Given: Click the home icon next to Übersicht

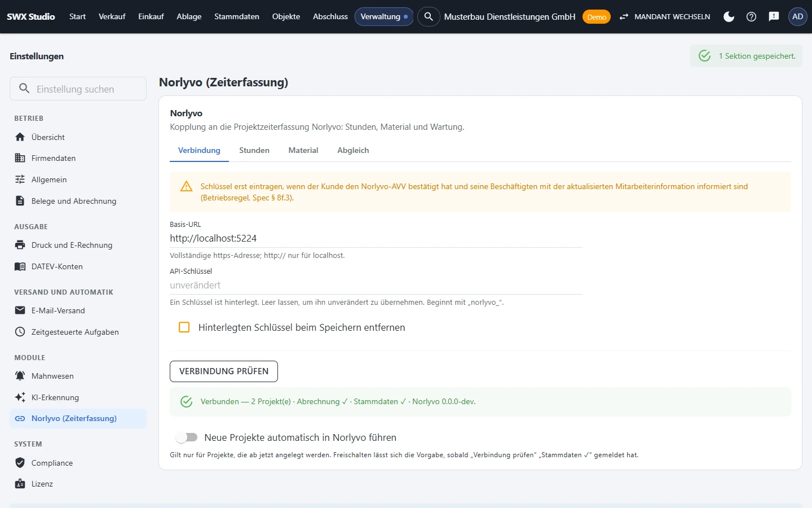Looking at the screenshot, I should coord(20,137).
